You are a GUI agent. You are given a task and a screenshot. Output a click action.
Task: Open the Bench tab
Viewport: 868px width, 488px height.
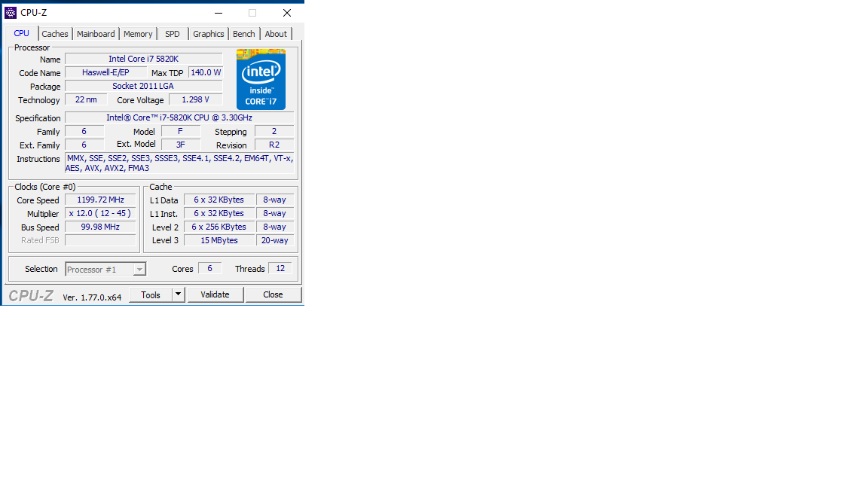[x=243, y=34]
